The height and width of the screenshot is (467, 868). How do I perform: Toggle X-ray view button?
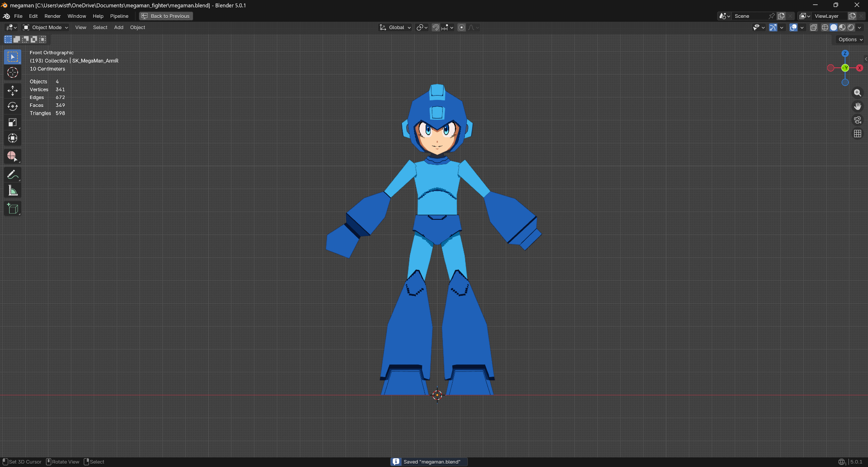coord(813,27)
